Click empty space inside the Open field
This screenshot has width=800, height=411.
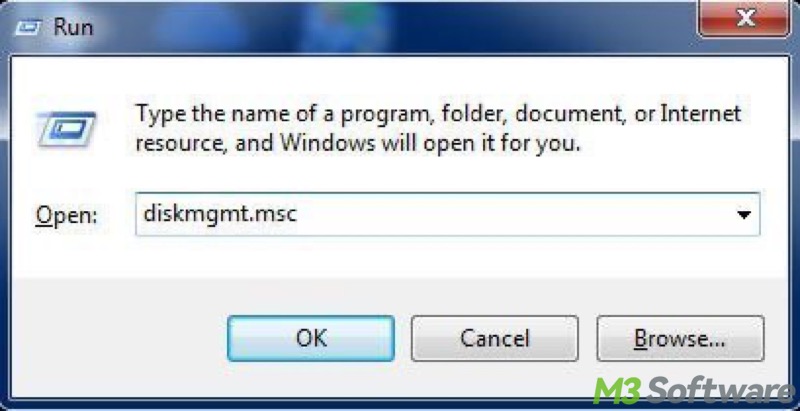point(510,214)
